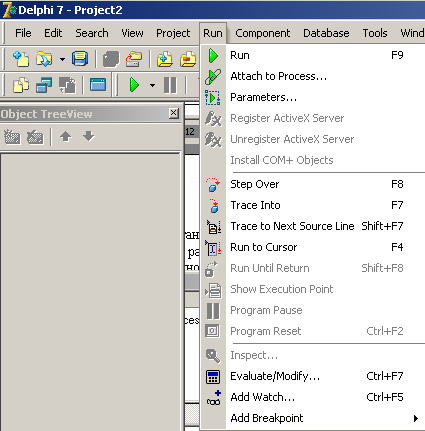This screenshot has height=431, width=425.
Task: Click Install COM+ Objects menu entry
Action: [x=313, y=160]
